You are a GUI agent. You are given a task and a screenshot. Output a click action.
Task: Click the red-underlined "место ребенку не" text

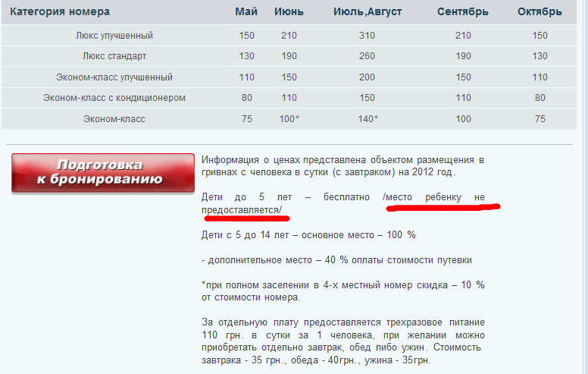[x=433, y=197]
